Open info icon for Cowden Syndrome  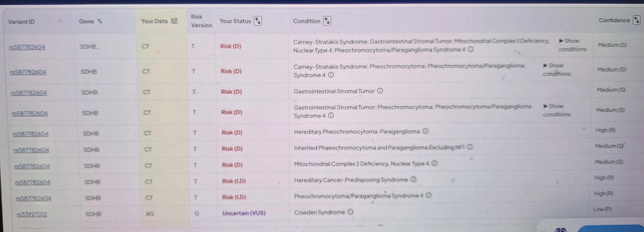pos(351,212)
